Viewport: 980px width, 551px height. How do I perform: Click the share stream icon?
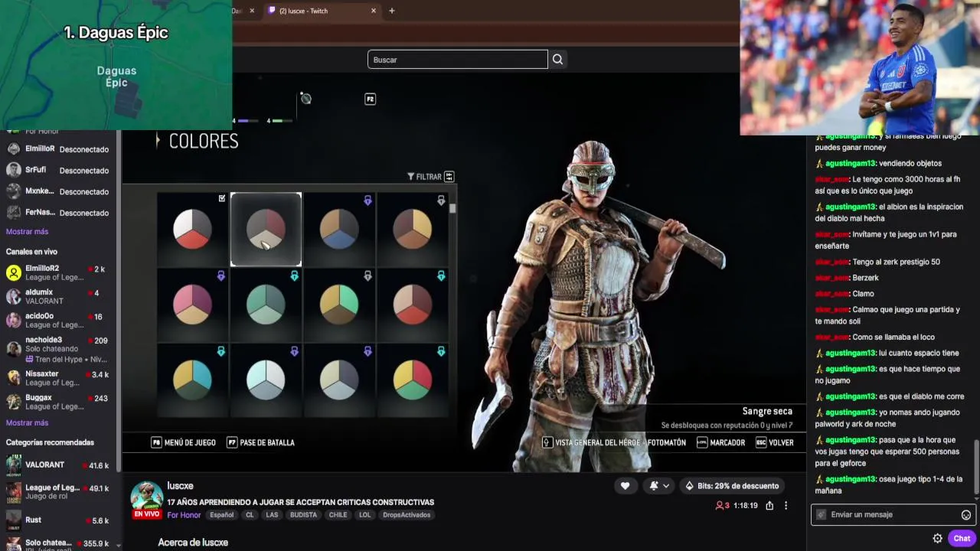(769, 506)
